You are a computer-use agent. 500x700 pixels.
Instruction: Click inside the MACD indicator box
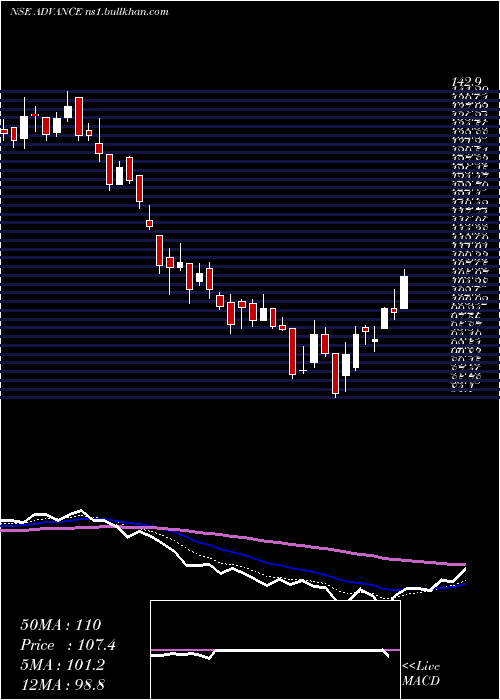[275, 650]
